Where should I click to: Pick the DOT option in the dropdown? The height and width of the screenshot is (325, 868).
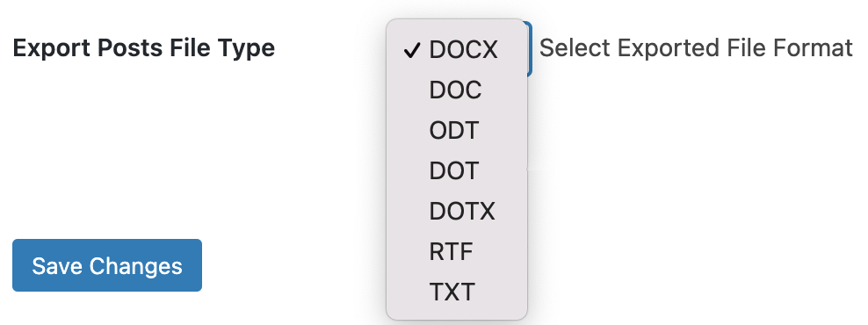457,171
